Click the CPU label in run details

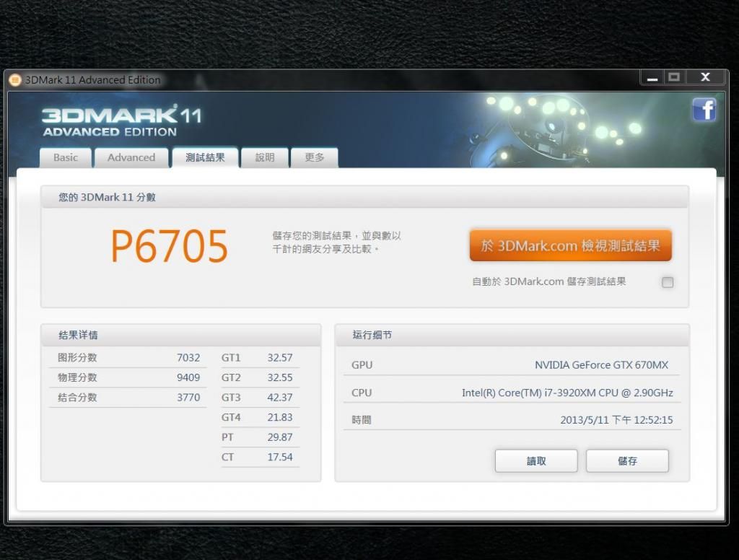(362, 393)
